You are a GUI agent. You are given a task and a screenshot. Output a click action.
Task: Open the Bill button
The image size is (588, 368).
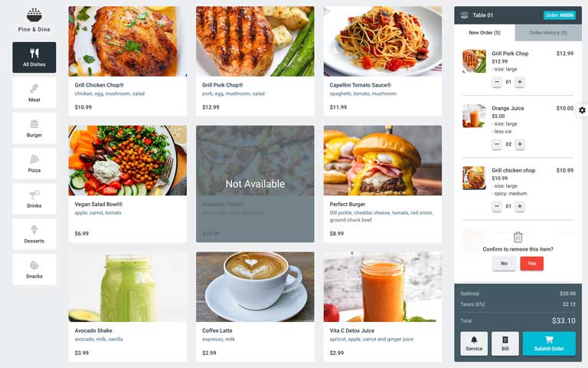tap(505, 343)
